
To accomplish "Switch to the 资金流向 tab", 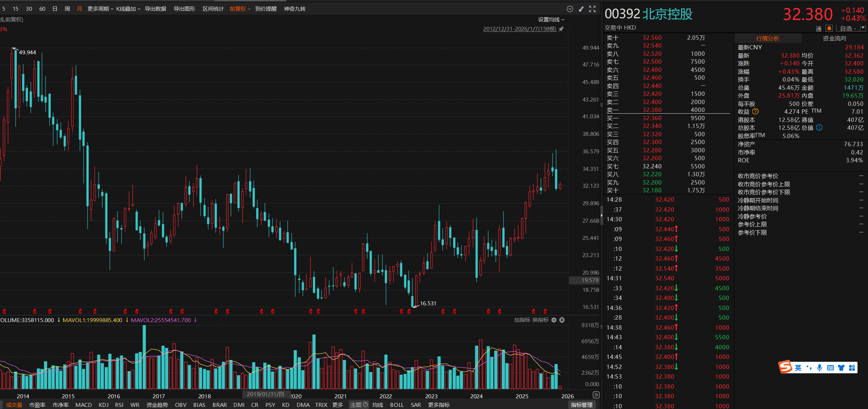I will [x=834, y=38].
